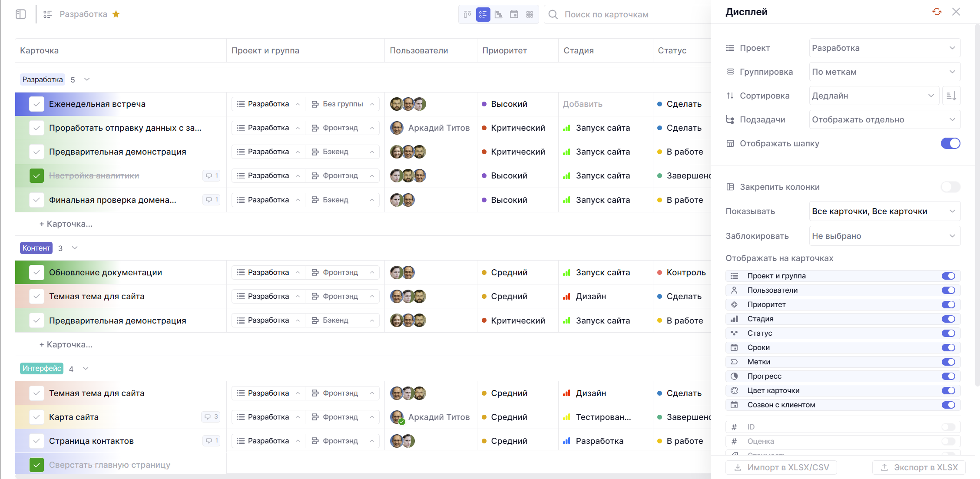980x479 pixels.
Task: Enable the Закрепить колонки toggle
Action: point(950,187)
